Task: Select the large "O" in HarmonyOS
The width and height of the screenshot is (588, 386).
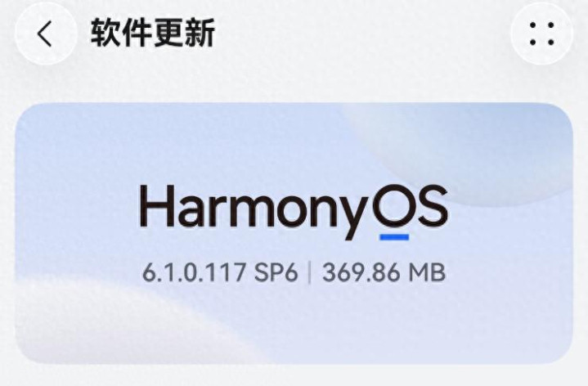Action: (394, 205)
